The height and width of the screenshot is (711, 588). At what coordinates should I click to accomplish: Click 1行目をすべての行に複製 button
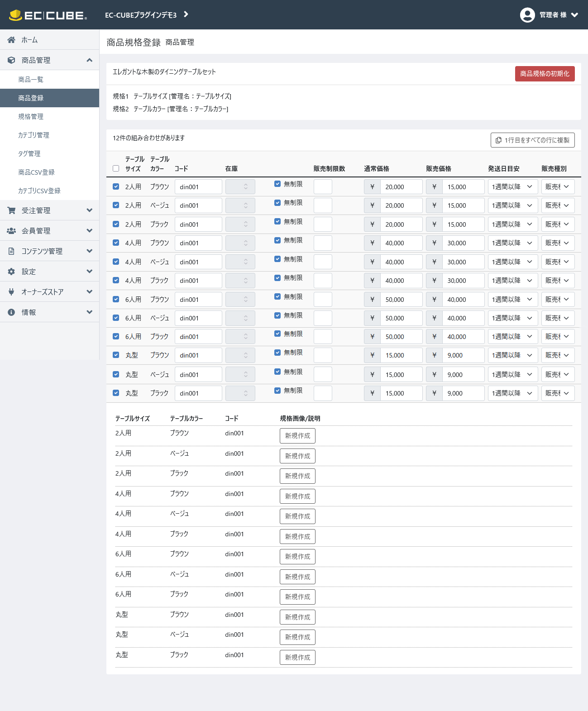532,140
